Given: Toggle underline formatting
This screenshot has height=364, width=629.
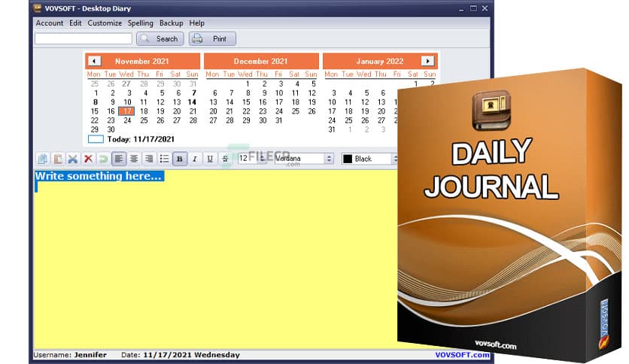Looking at the screenshot, I should click(210, 159).
